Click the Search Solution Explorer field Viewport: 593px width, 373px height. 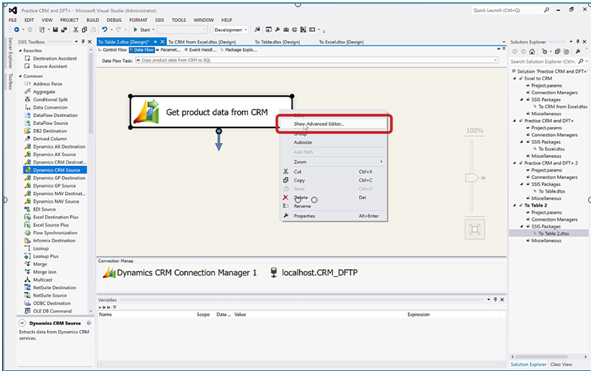click(x=543, y=61)
